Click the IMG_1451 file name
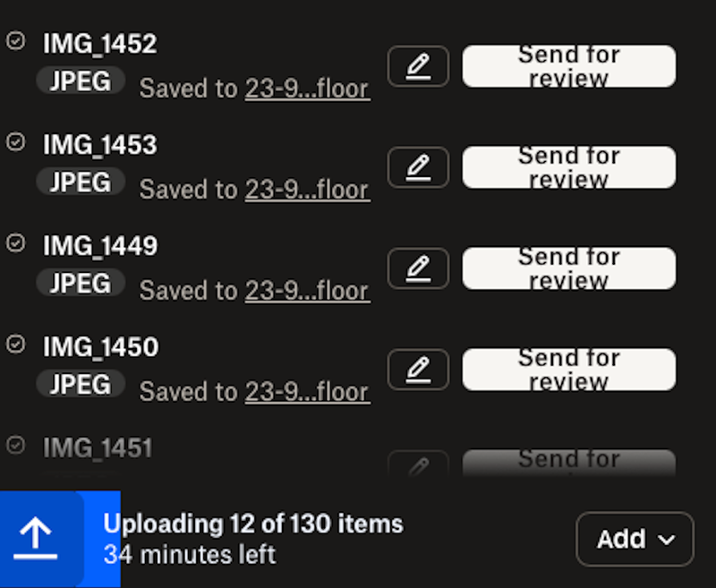 (98, 447)
